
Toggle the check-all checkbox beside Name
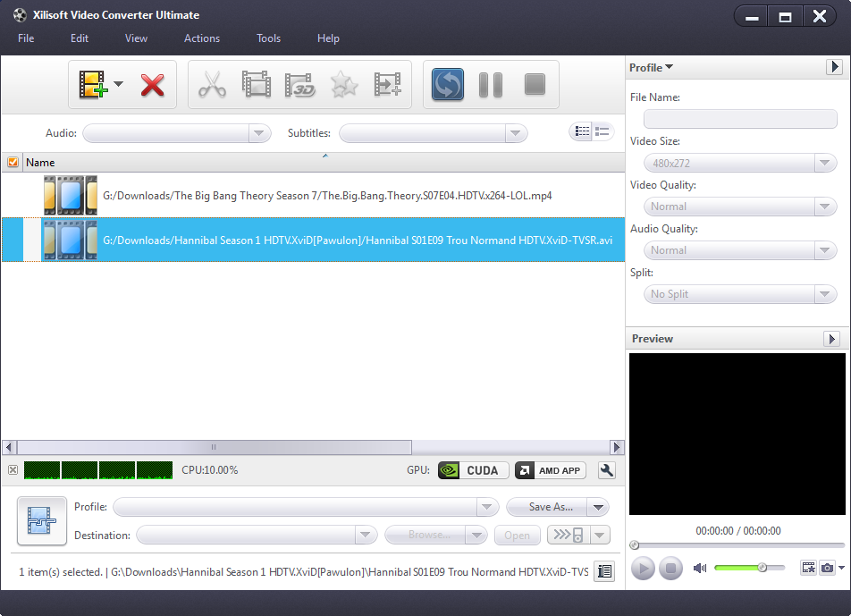point(13,163)
